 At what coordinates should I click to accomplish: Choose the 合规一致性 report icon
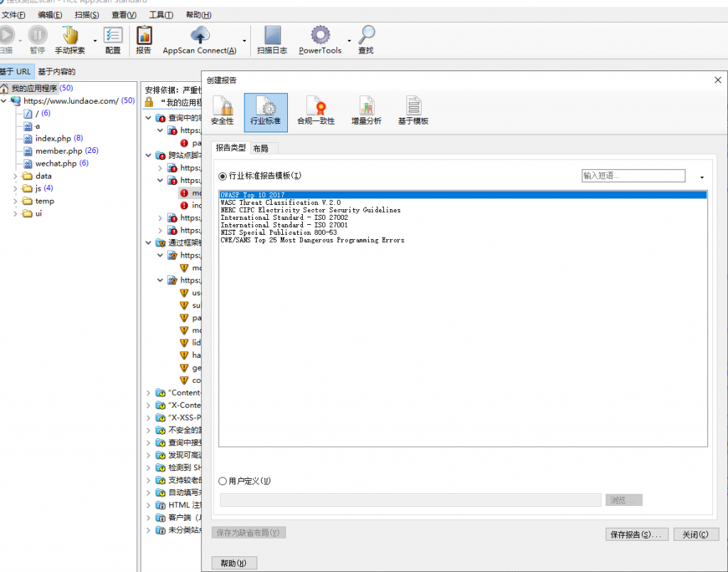[316, 112]
